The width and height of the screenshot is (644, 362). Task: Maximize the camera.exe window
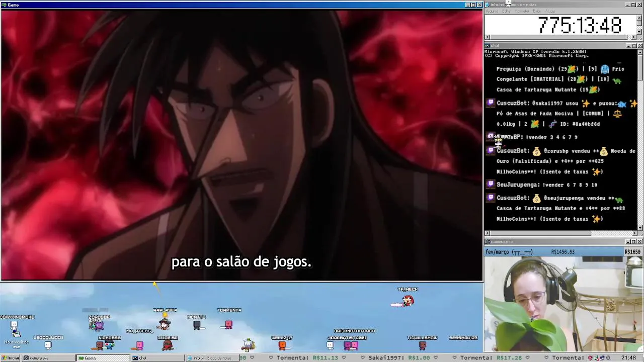634,242
